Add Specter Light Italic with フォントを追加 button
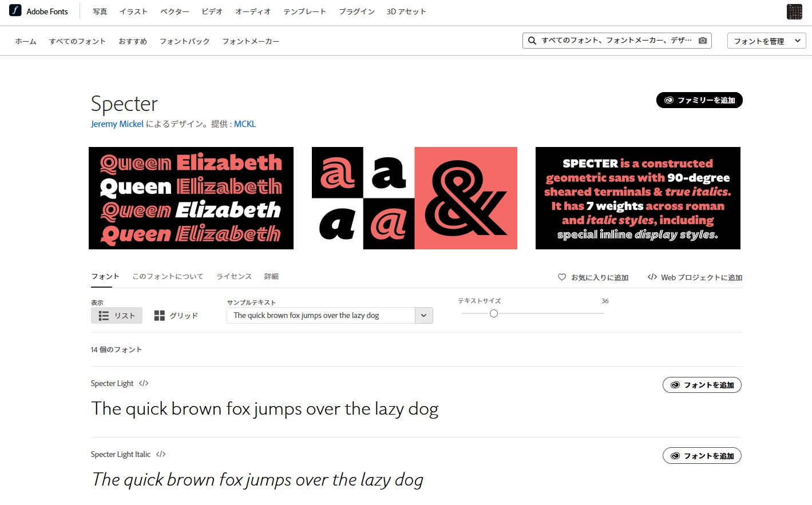812x505 pixels. [x=702, y=456]
